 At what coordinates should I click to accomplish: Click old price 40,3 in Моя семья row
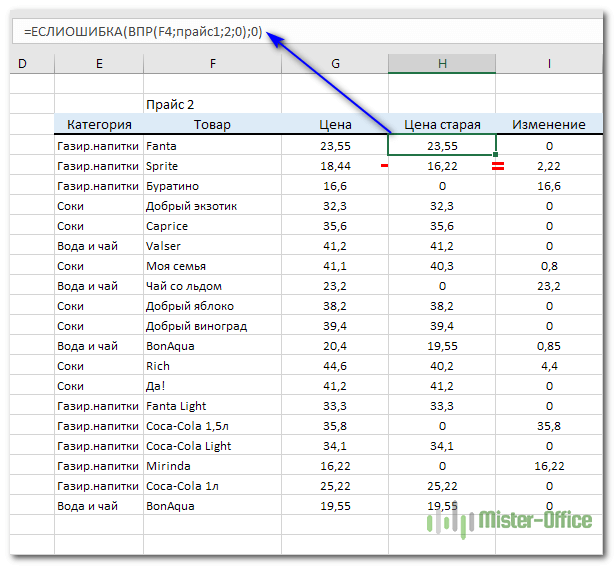[442, 266]
